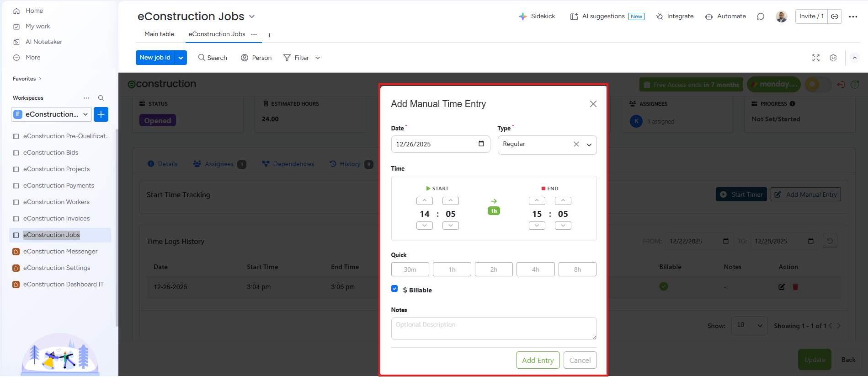Screen dimensions: 868x377
Task: Open the New job id dropdown arrow
Action: [181, 58]
